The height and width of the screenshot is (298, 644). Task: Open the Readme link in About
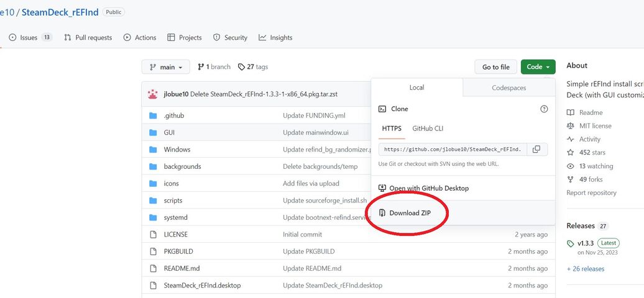click(584, 112)
